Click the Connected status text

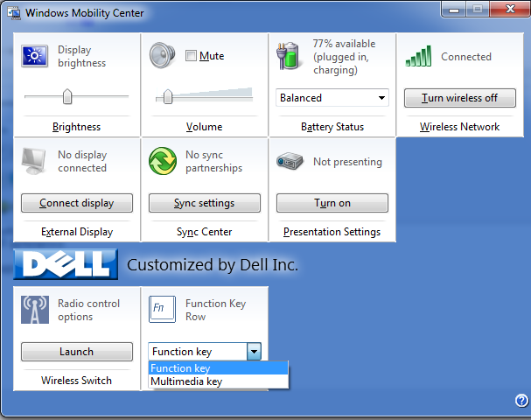(x=466, y=57)
